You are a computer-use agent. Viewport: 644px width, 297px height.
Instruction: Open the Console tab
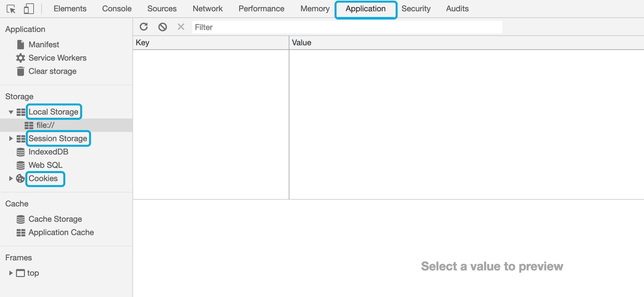click(x=117, y=9)
